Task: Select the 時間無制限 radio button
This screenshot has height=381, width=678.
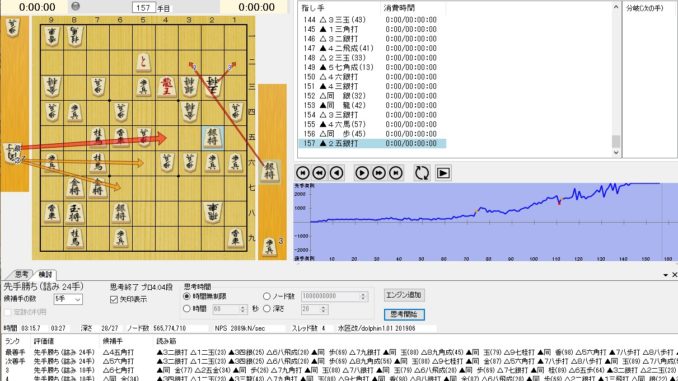Action: [x=187, y=296]
